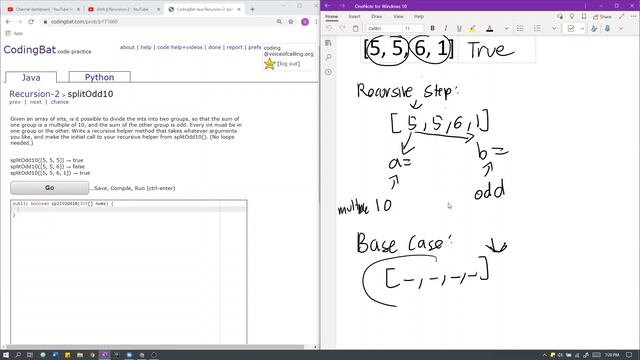Open the tags dropdown arrow

[x=582, y=28]
